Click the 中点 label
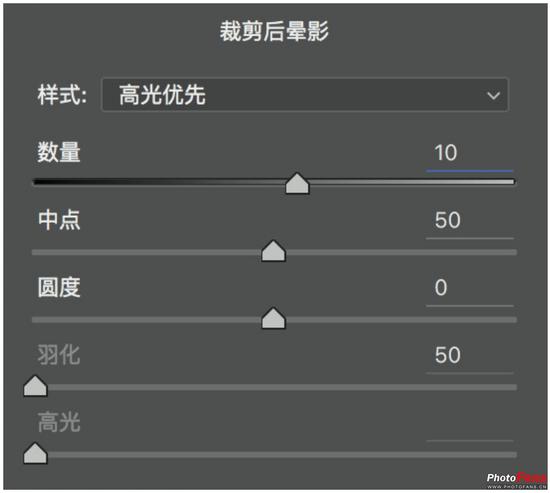 click(x=59, y=220)
